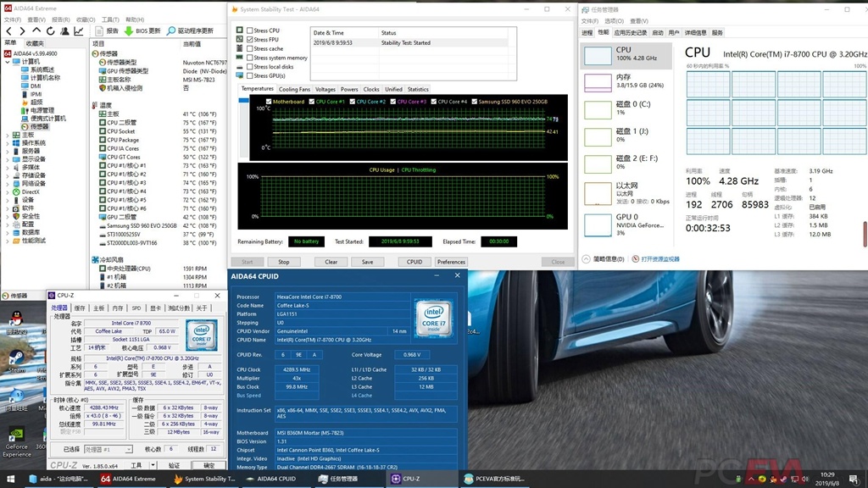Toggle Motherboard graph checkbox
Image resolution: width=868 pixels, height=488 pixels.
coord(269,102)
